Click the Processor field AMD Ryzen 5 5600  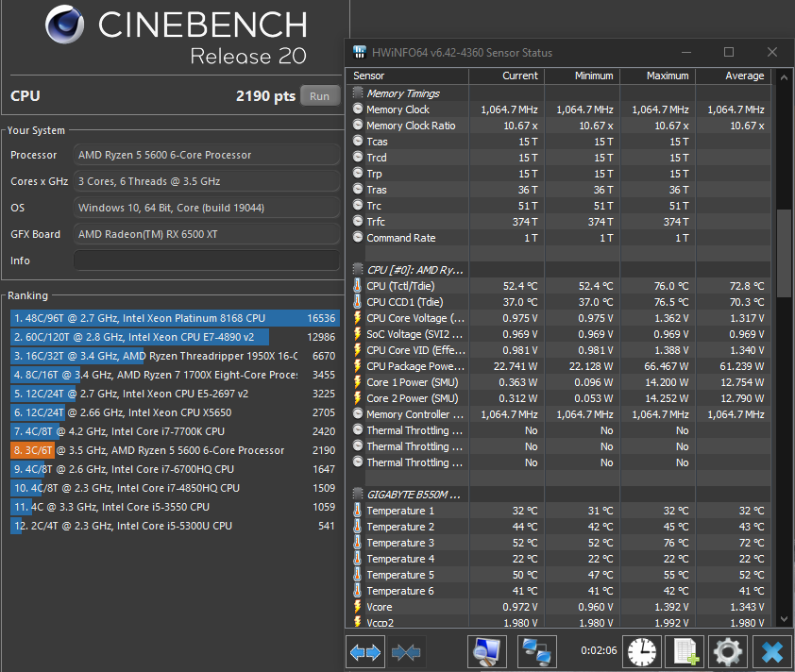pyautogui.click(x=207, y=155)
